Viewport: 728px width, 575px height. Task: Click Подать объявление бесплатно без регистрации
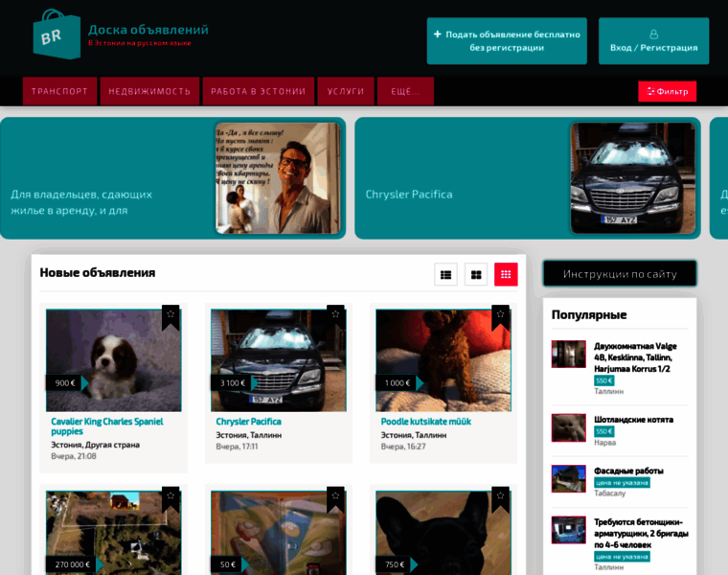[x=507, y=41]
